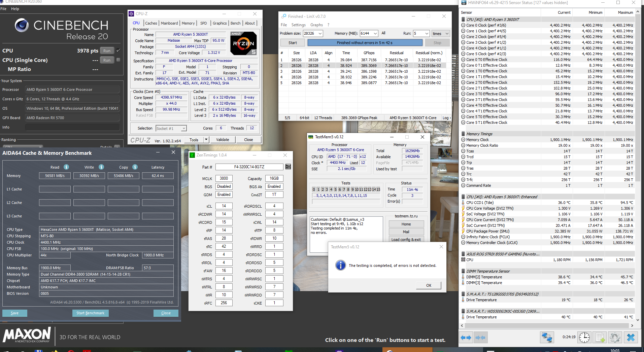This screenshot has width=644, height=352.
Task: Click fan icon beside CPU RPM sensor
Action: 463,260
